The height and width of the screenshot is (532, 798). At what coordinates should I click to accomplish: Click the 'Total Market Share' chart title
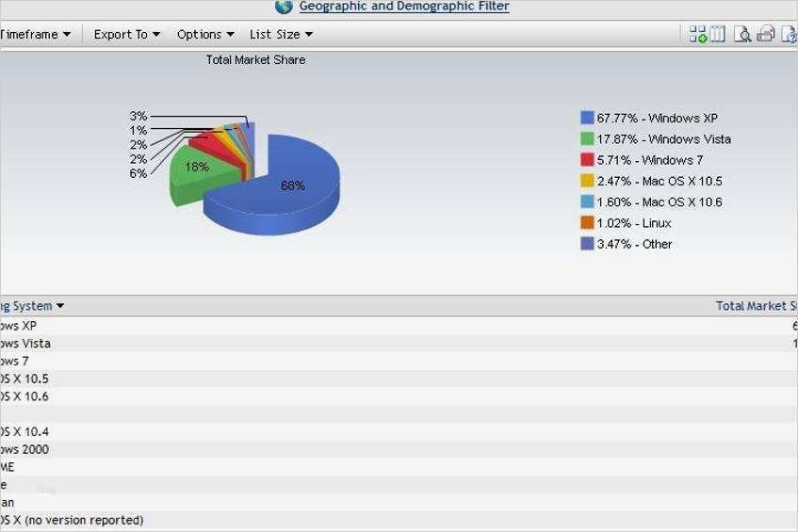(x=256, y=60)
